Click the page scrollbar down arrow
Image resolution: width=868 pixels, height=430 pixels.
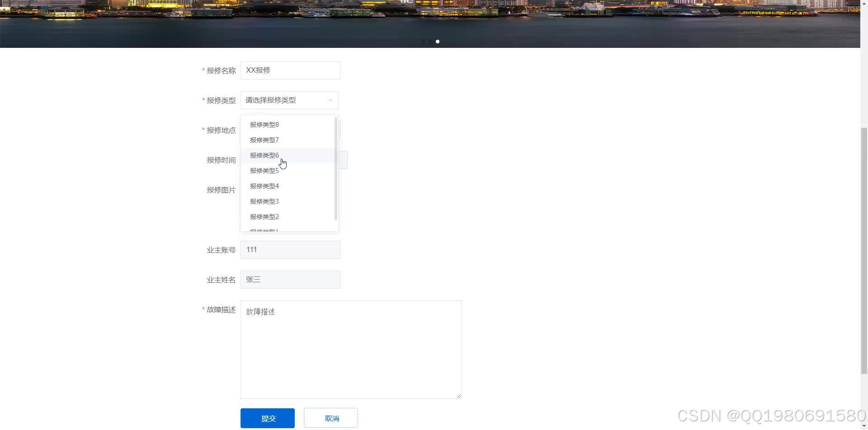(x=864, y=425)
